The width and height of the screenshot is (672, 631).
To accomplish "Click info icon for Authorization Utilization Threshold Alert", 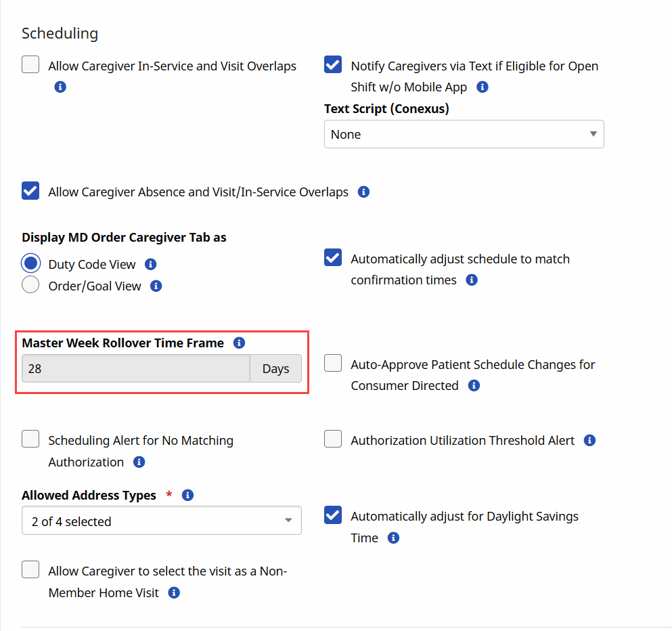I will (x=589, y=441).
